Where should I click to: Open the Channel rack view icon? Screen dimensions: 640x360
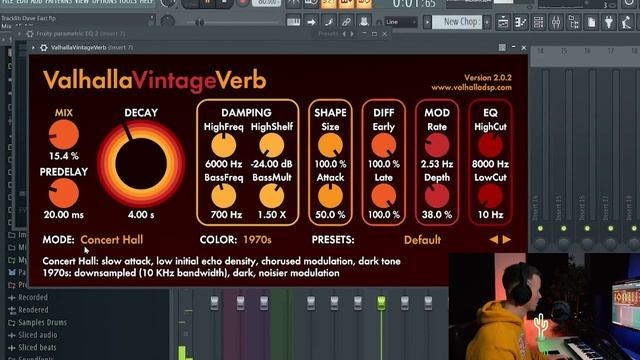point(538,22)
